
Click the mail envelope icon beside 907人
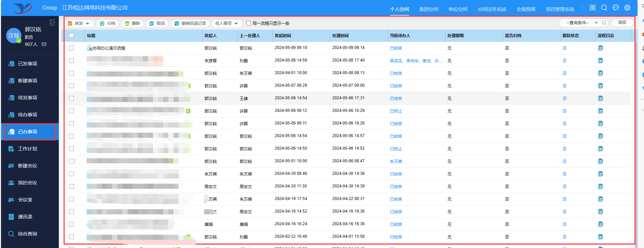[x=44, y=44]
